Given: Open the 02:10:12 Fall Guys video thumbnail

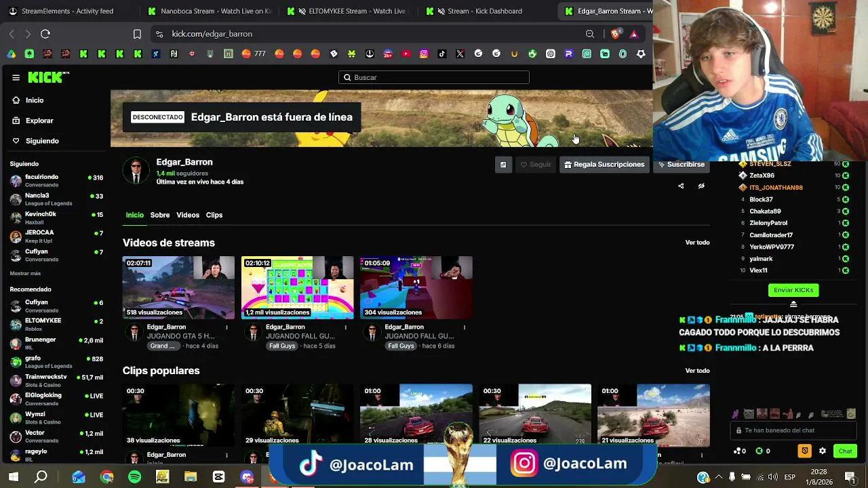Looking at the screenshot, I should coord(298,287).
